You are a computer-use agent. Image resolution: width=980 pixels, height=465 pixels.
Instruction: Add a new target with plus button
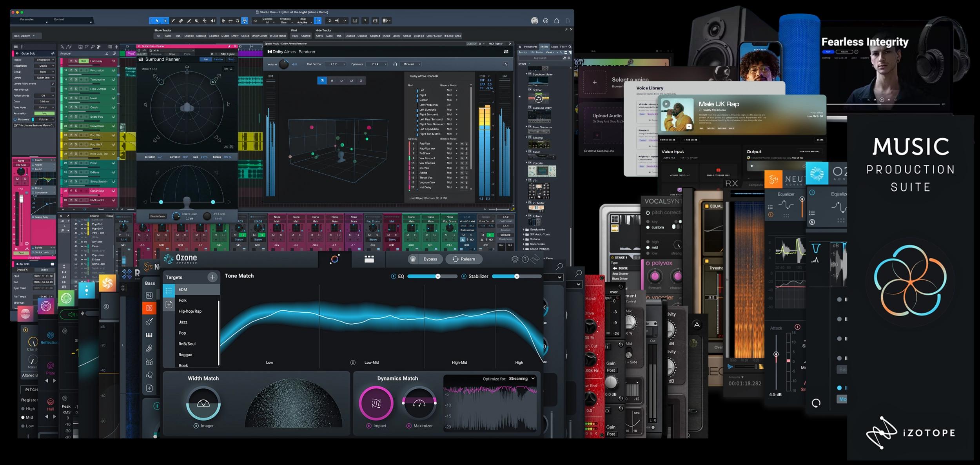point(212,277)
